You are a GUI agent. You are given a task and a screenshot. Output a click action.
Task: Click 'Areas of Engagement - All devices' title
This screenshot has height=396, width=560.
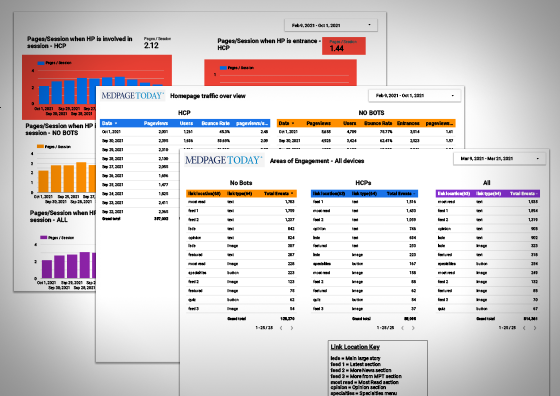click(x=317, y=161)
